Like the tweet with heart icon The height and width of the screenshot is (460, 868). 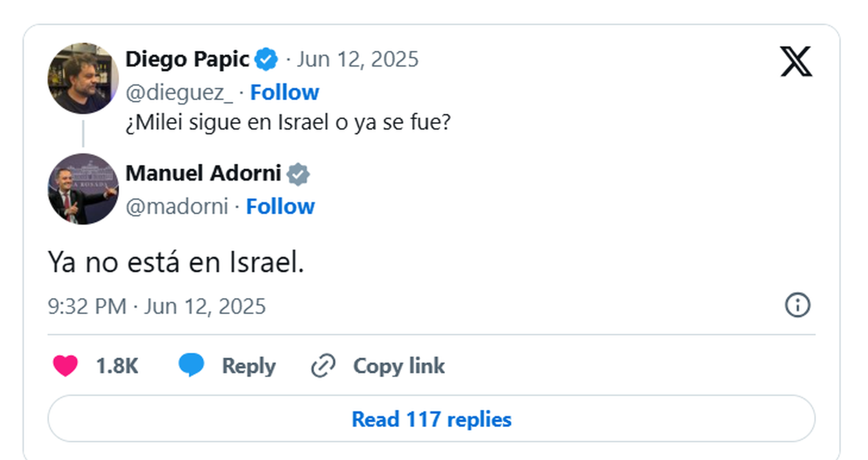pos(65,366)
